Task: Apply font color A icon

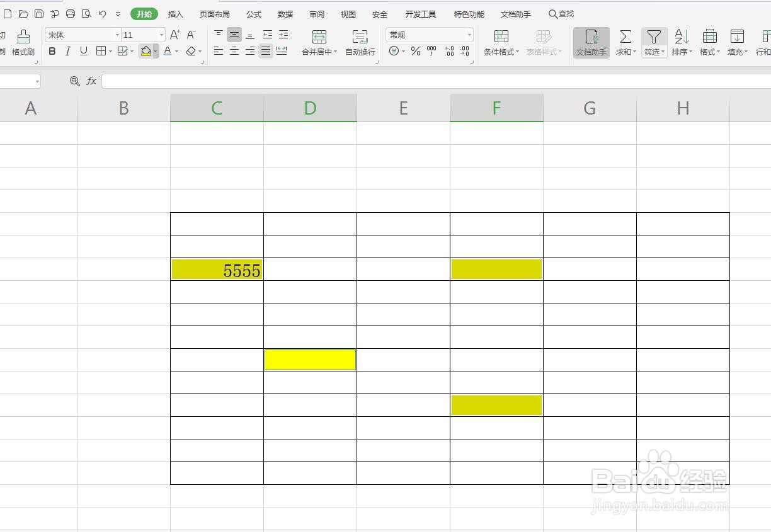Action: click(x=167, y=51)
